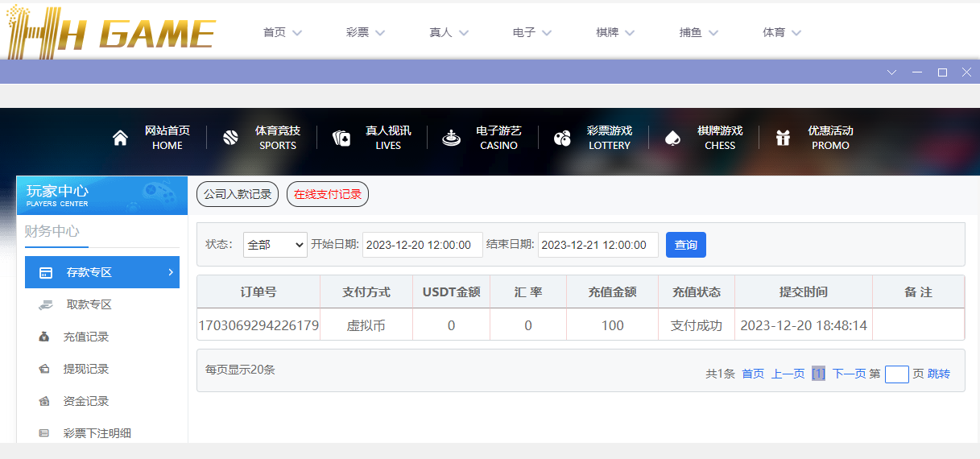980x459 pixels.
Task: Click the PROMO gift box icon
Action: 783,138
